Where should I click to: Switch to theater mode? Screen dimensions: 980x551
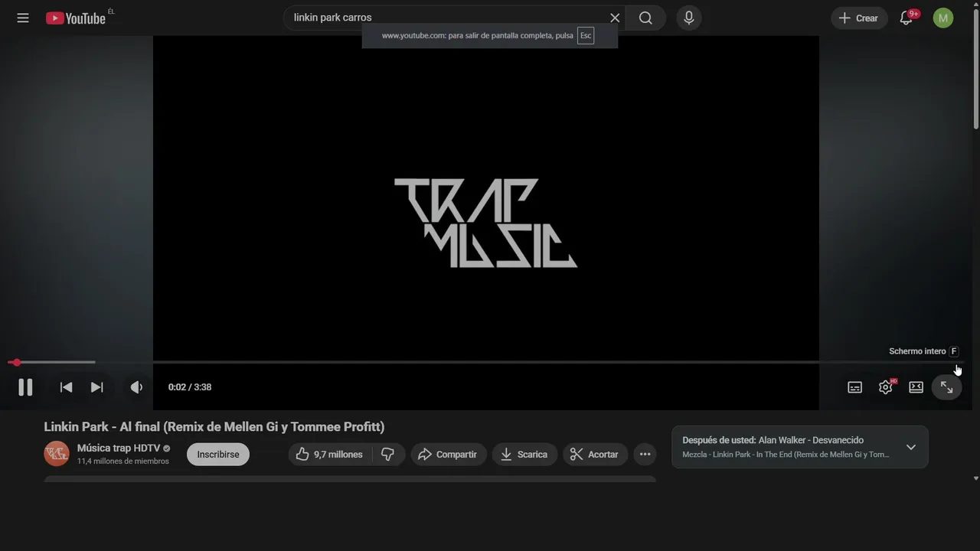tap(916, 387)
